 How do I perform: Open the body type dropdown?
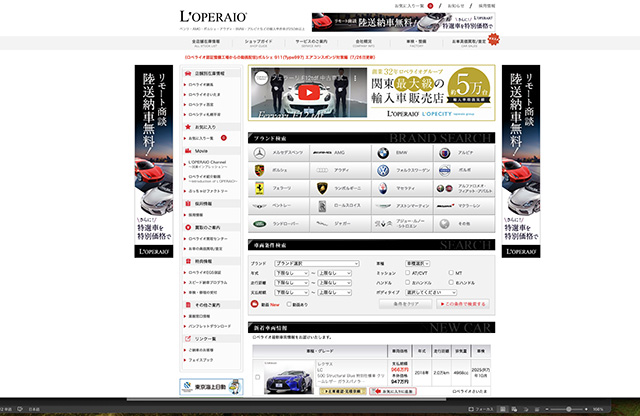(x=431, y=292)
